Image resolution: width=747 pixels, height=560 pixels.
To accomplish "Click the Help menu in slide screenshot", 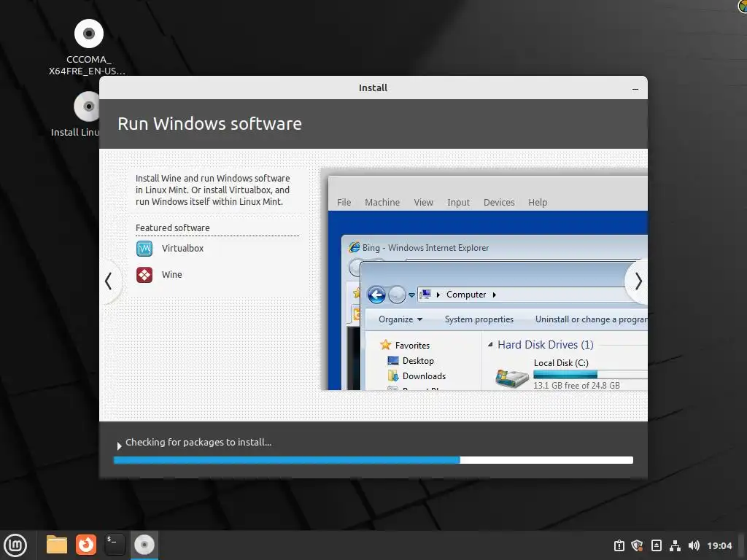I will pos(538,203).
